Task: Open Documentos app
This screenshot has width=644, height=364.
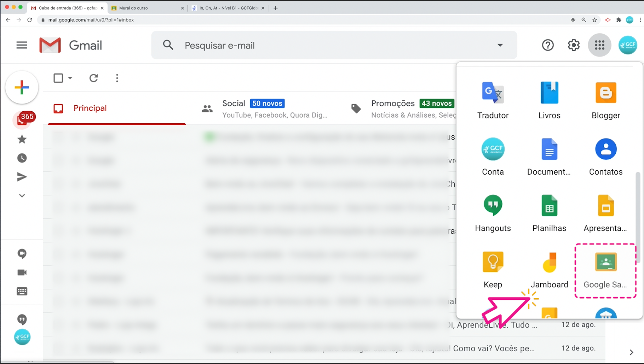Action: 549,157
